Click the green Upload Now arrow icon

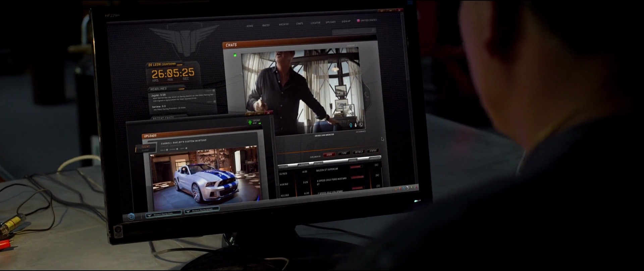pyautogui.click(x=250, y=122)
